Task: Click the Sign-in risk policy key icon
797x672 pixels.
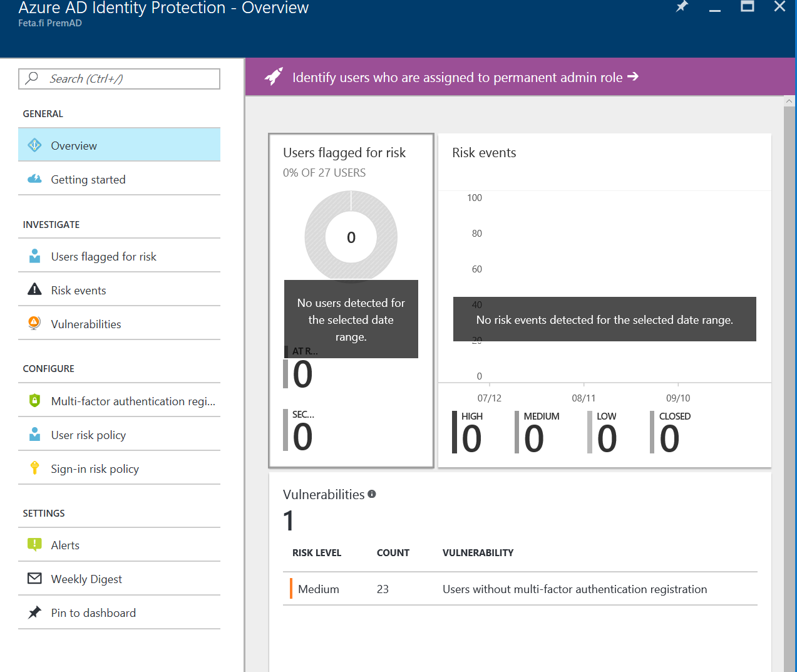Action: tap(34, 468)
